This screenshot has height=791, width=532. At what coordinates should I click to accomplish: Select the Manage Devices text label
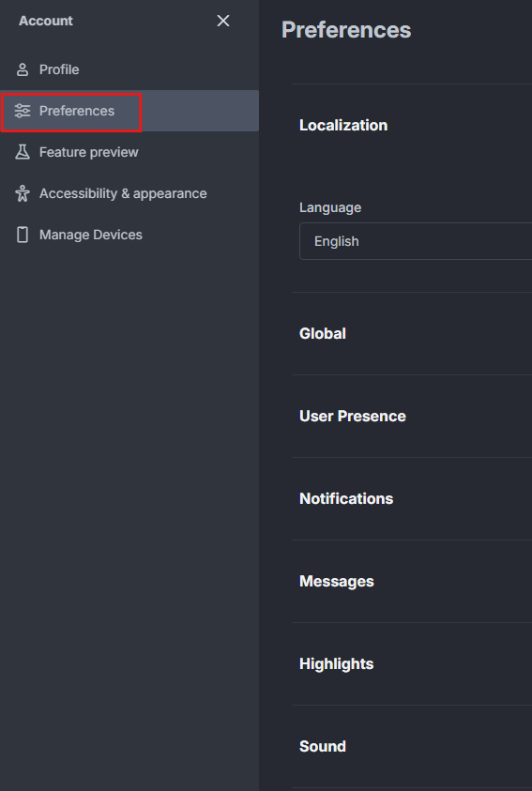tap(91, 236)
